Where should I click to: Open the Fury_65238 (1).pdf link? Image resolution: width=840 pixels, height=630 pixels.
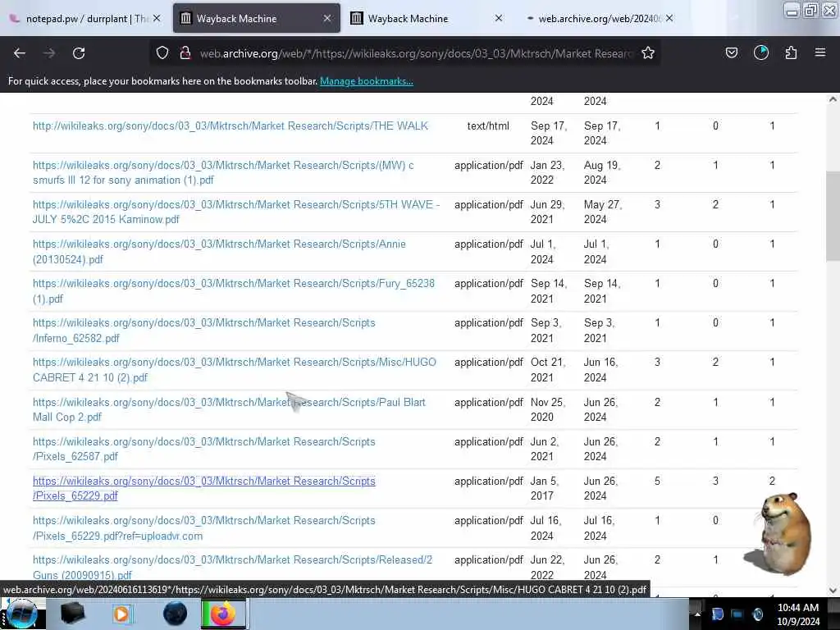click(x=234, y=291)
